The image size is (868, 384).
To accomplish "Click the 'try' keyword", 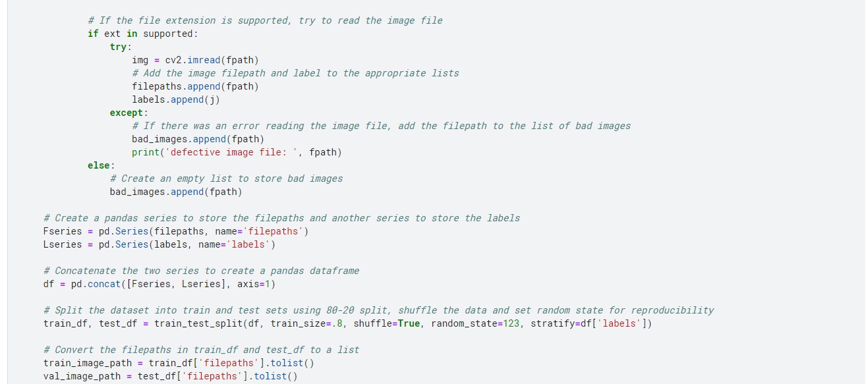I will coord(119,47).
